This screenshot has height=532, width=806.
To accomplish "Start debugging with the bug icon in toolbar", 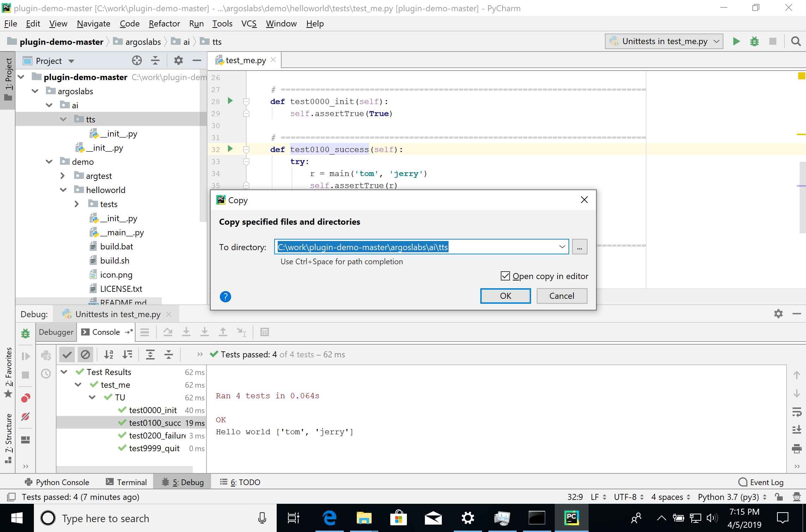I will [754, 41].
